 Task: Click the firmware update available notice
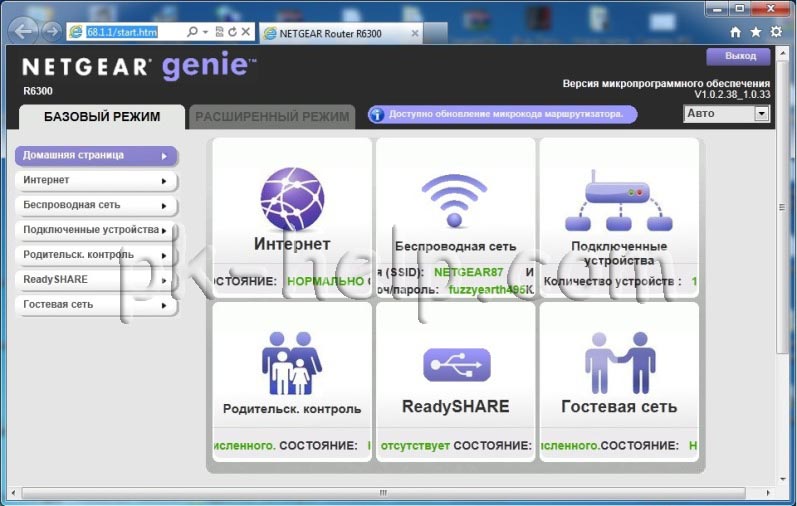coord(502,114)
